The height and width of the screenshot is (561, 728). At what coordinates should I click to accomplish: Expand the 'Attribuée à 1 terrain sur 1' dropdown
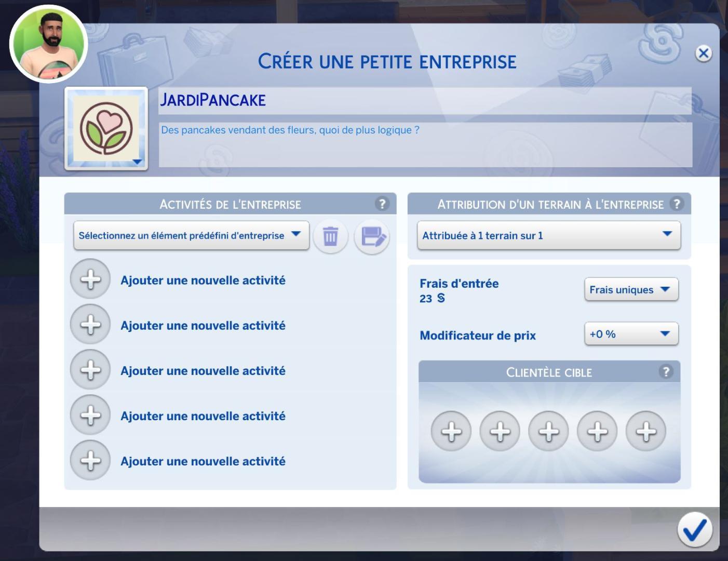pos(548,235)
